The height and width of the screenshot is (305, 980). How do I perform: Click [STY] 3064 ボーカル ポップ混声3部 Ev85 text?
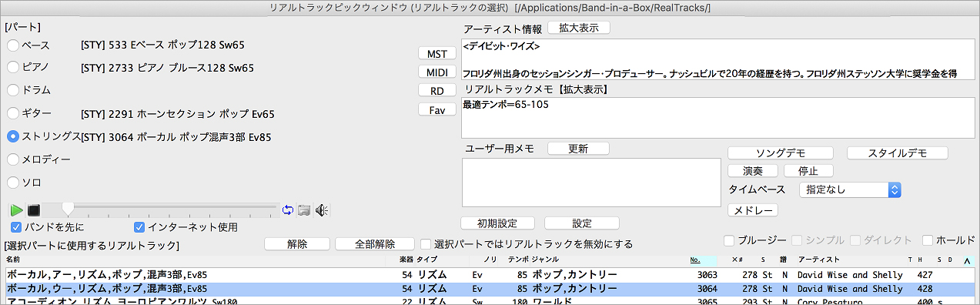pyautogui.click(x=176, y=137)
